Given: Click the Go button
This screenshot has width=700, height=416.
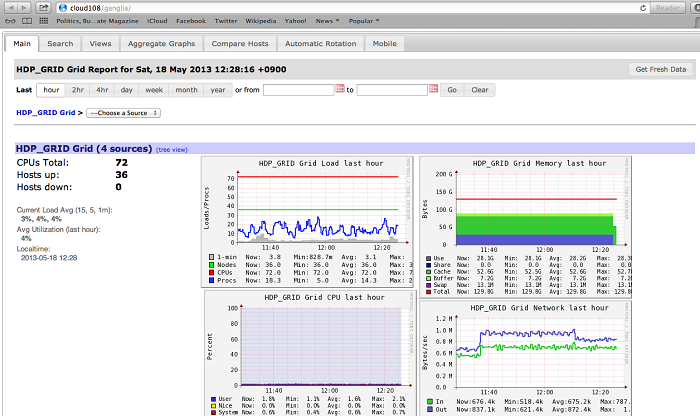Looking at the screenshot, I should point(452,90).
